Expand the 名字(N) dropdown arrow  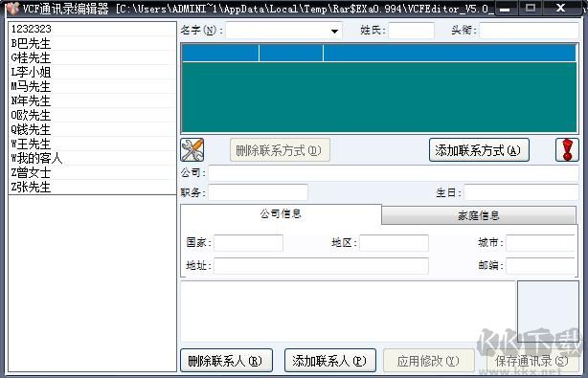tap(334, 31)
